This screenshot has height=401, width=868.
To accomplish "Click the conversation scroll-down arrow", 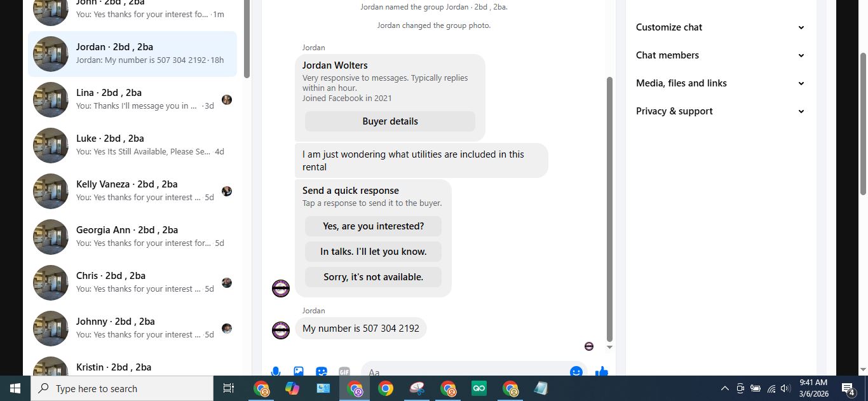I will (x=610, y=347).
